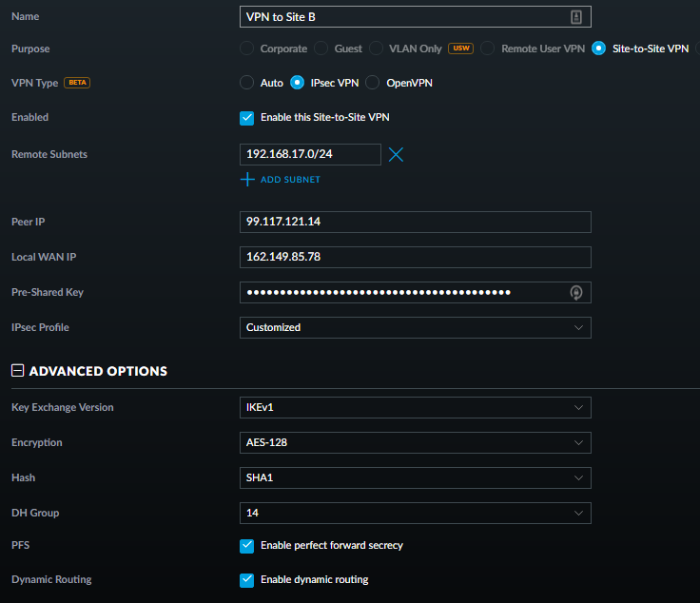Viewport: 700px width, 603px height.
Task: Open the Hash SHA1 dropdown
Action: (x=416, y=478)
